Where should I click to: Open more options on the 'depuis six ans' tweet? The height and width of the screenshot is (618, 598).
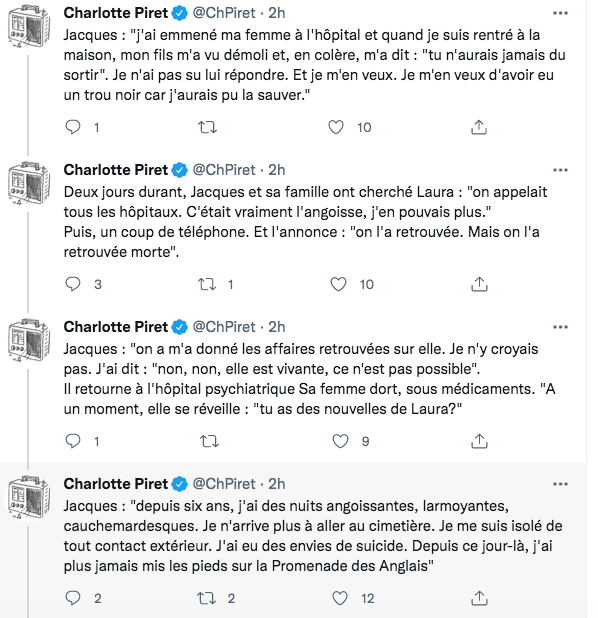[560, 484]
